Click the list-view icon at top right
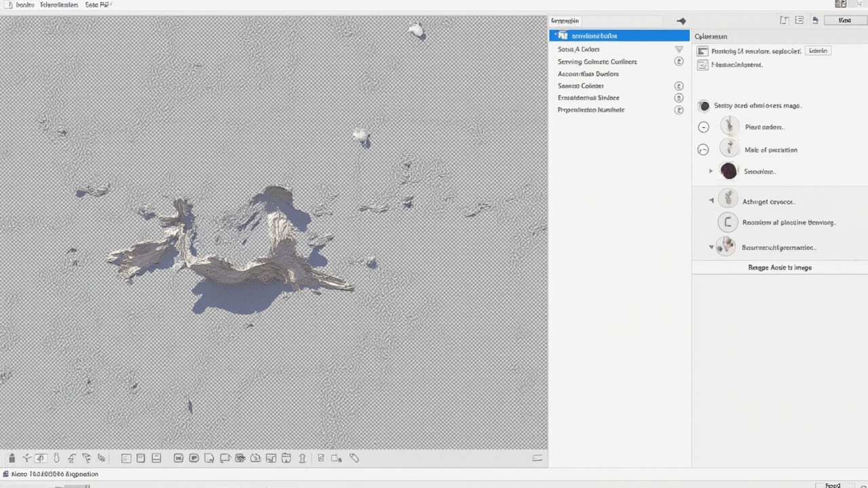Image resolution: width=868 pixels, height=488 pixels. pyautogui.click(x=800, y=20)
